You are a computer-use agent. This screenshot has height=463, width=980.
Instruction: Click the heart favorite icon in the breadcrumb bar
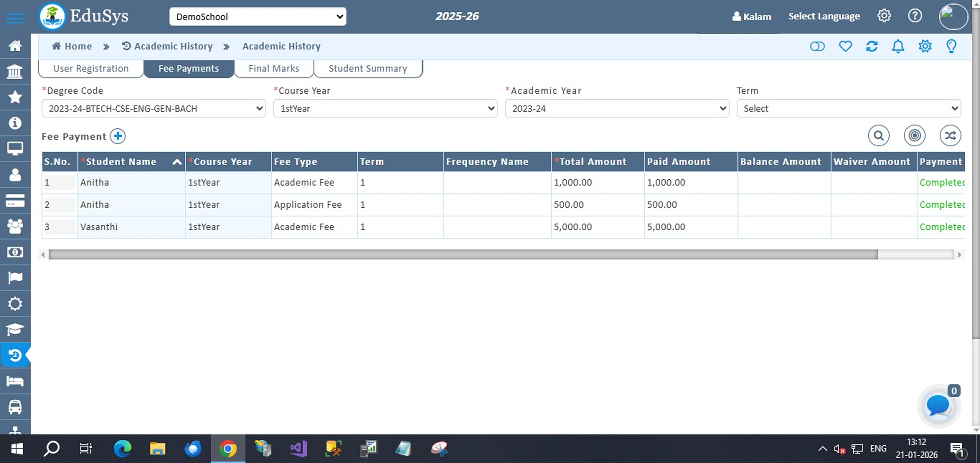[845, 46]
